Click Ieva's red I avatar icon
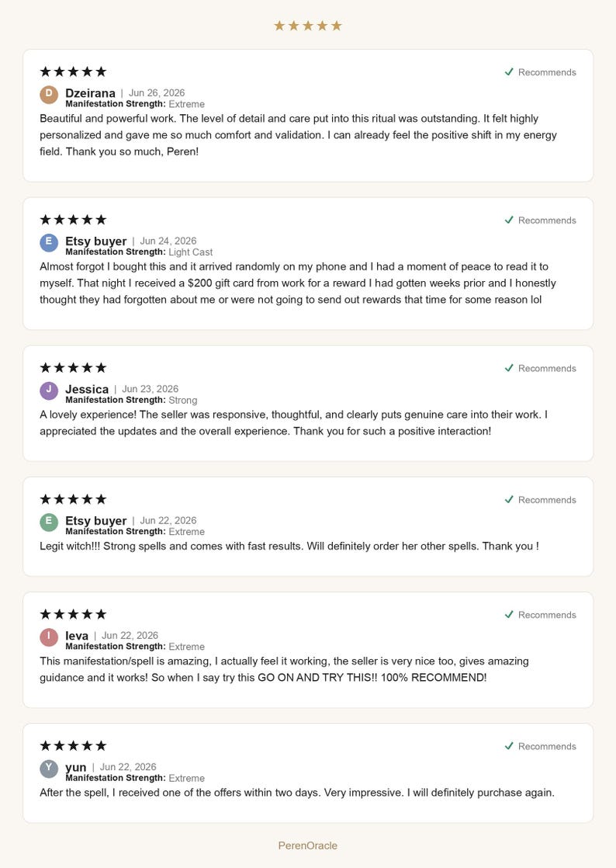The image size is (616, 868). tap(49, 637)
